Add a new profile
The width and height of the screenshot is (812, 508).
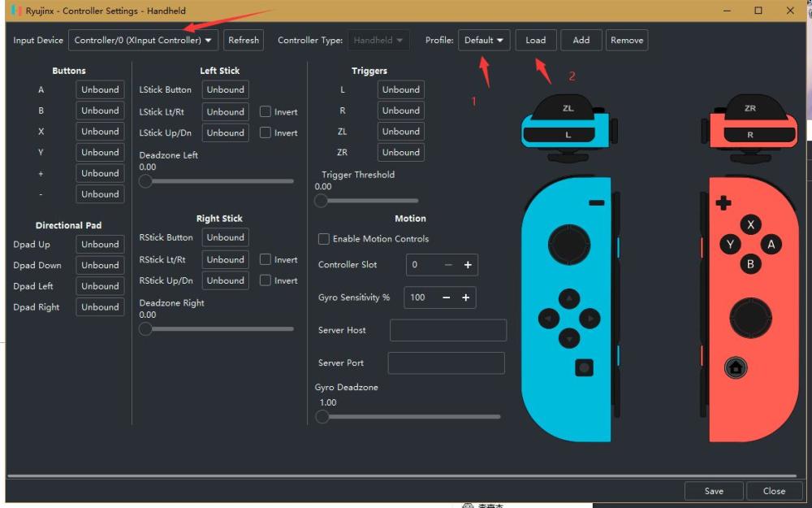[x=581, y=40]
